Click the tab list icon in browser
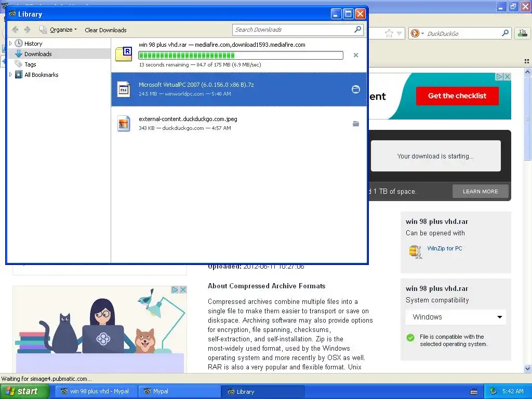The height and width of the screenshot is (399, 532). 526,61
